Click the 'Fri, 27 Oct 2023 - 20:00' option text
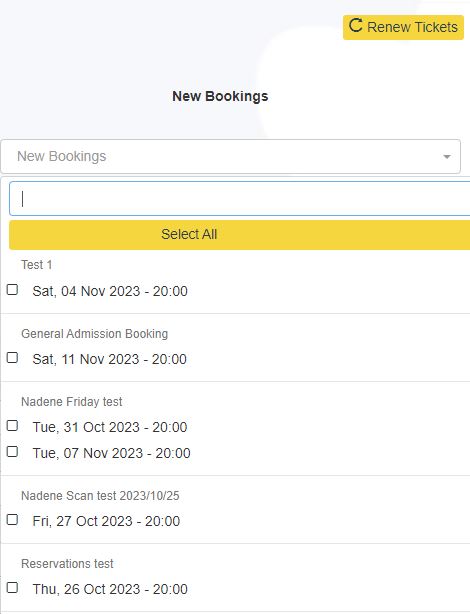The width and height of the screenshot is (470, 614). pyautogui.click(x=106, y=521)
